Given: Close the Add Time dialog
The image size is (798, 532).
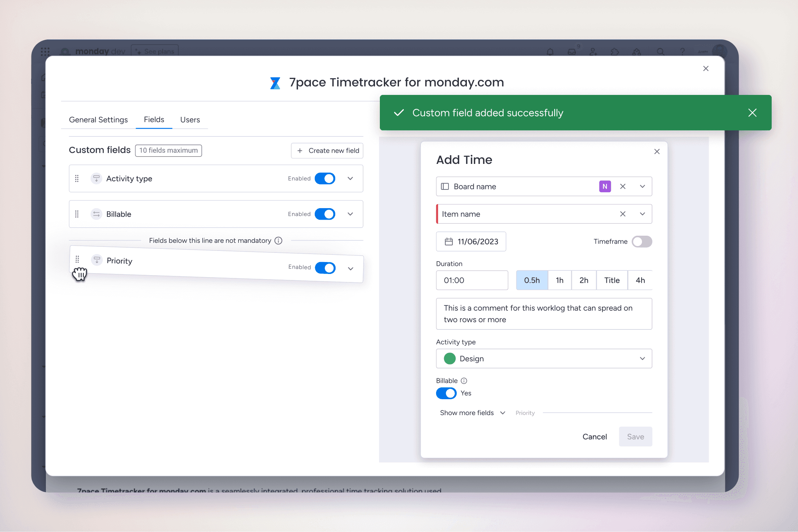Looking at the screenshot, I should click(657, 152).
